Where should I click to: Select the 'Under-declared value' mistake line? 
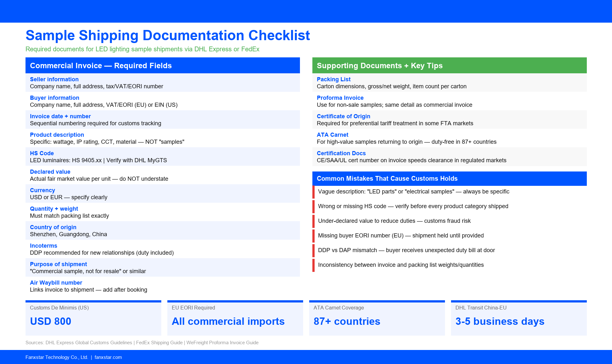[x=394, y=221]
